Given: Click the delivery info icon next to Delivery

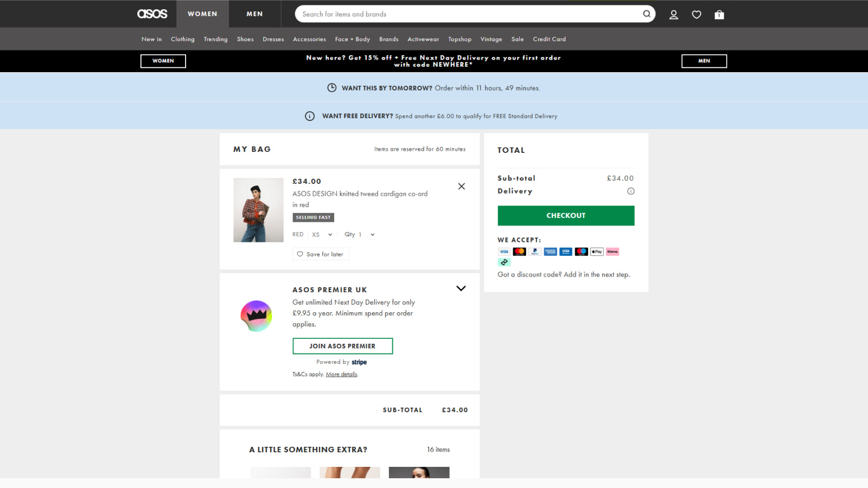Looking at the screenshot, I should pyautogui.click(x=631, y=191).
